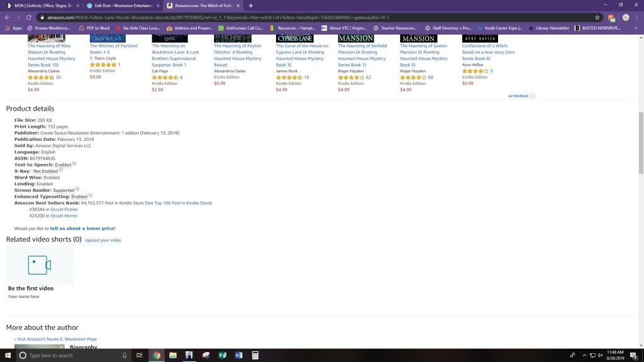
Task: Visit Amazon's Nicole E. Woolaston Page
Action: pyautogui.click(x=57, y=339)
